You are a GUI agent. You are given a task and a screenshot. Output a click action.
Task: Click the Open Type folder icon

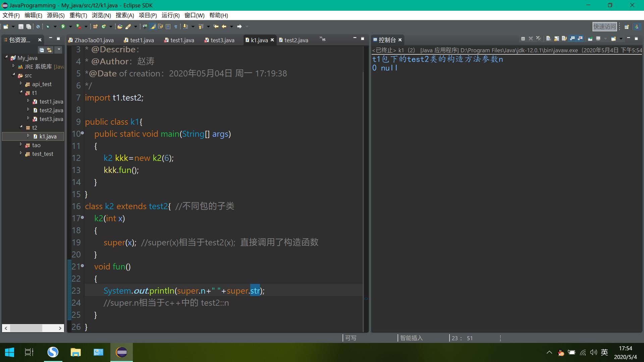120,26
